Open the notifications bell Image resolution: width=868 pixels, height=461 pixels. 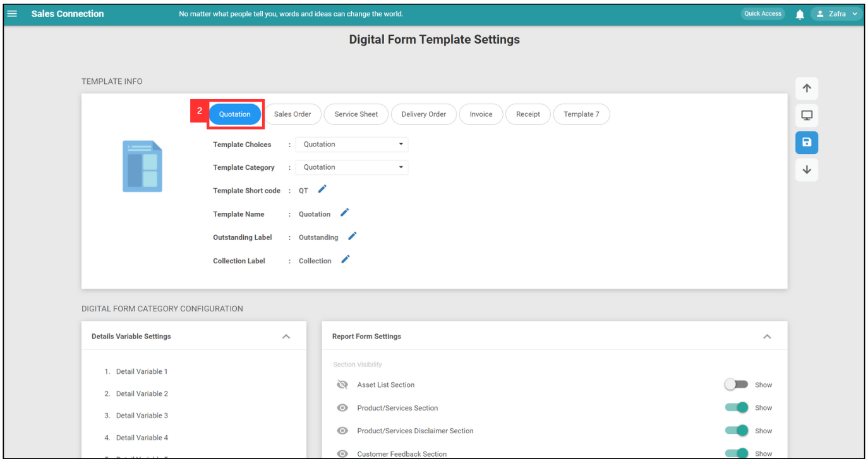[800, 14]
